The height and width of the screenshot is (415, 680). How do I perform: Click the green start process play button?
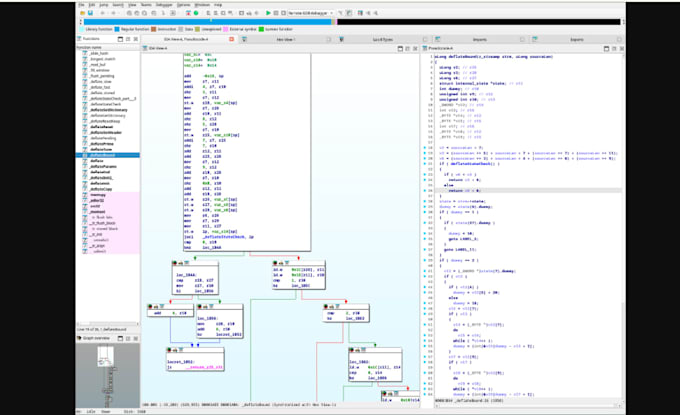pyautogui.click(x=268, y=13)
